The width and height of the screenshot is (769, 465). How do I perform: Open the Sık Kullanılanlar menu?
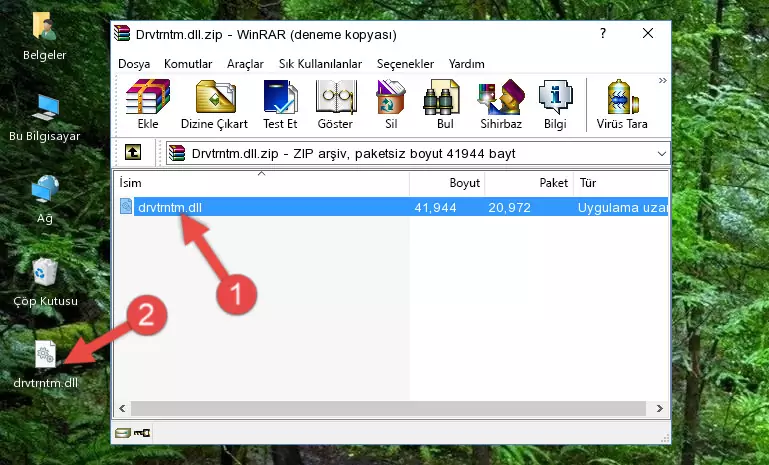(320, 64)
